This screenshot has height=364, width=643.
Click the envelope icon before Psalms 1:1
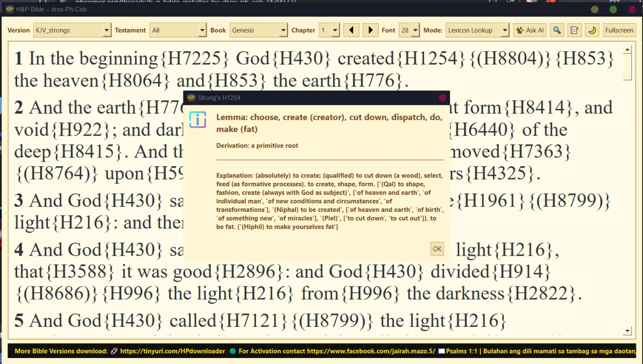tap(442, 351)
